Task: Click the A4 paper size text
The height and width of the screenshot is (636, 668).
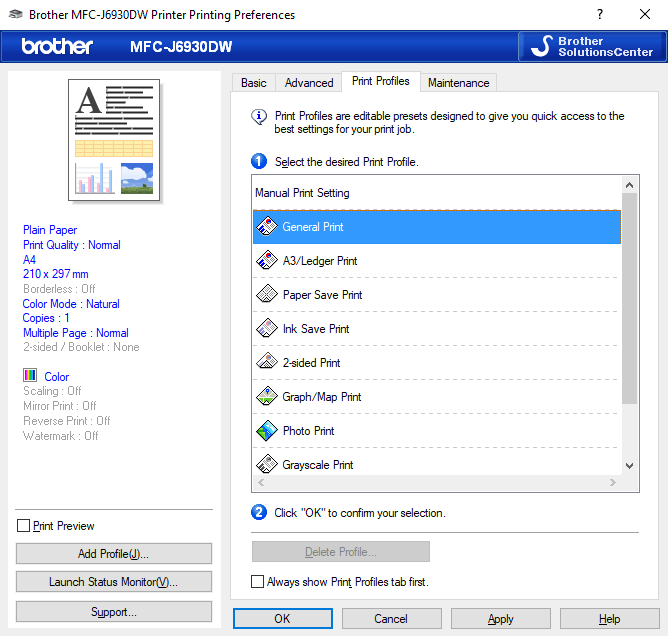Action: (29, 259)
